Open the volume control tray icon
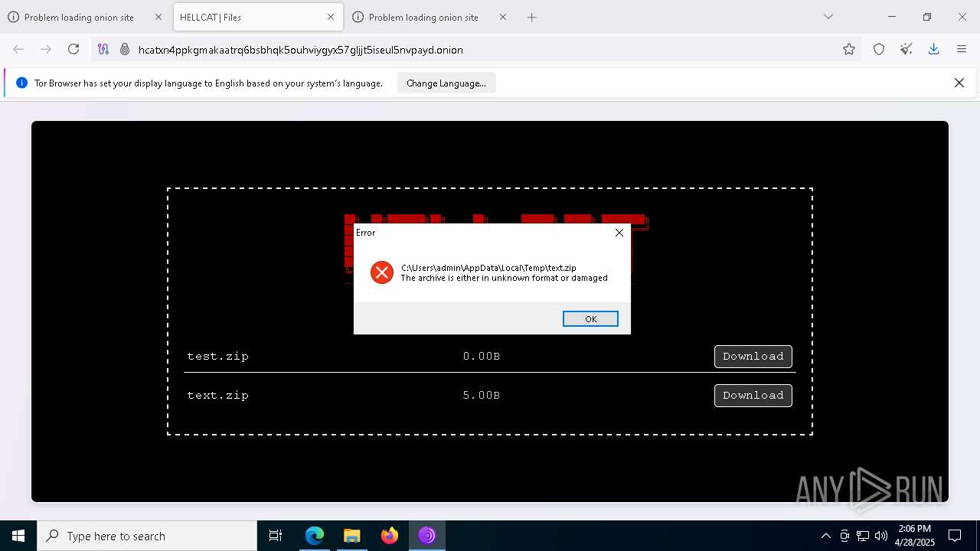Image resolution: width=980 pixels, height=551 pixels. (880, 536)
